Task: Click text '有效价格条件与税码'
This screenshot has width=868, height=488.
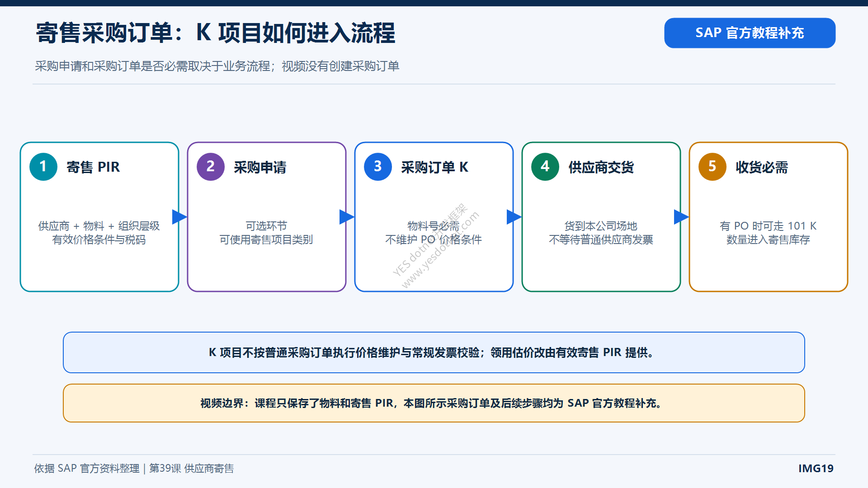Action: [x=99, y=239]
